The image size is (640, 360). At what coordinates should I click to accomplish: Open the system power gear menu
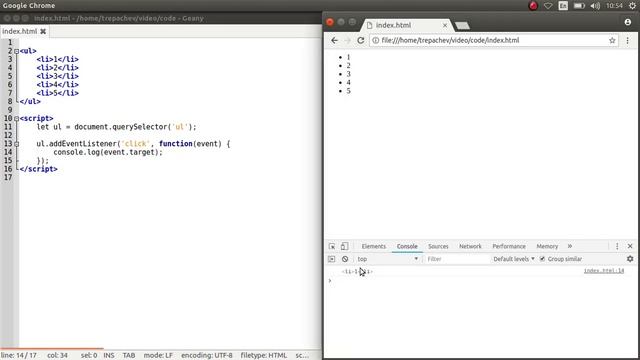pos(632,6)
